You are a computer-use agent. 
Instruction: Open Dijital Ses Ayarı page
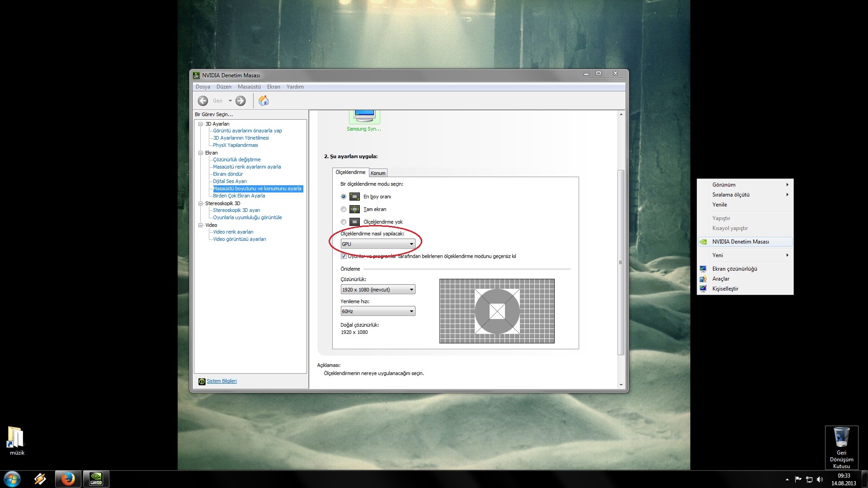tap(230, 181)
